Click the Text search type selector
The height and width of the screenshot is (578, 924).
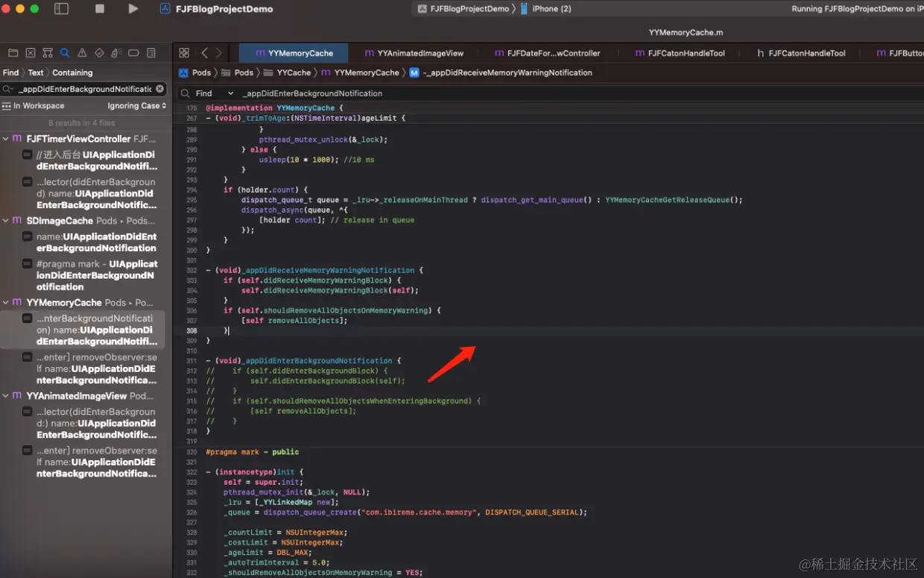point(36,72)
